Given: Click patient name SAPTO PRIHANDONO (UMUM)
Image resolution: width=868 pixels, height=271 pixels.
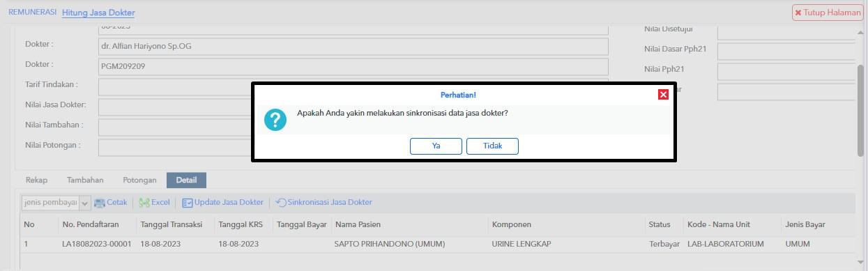Looking at the screenshot, I should [x=390, y=245].
